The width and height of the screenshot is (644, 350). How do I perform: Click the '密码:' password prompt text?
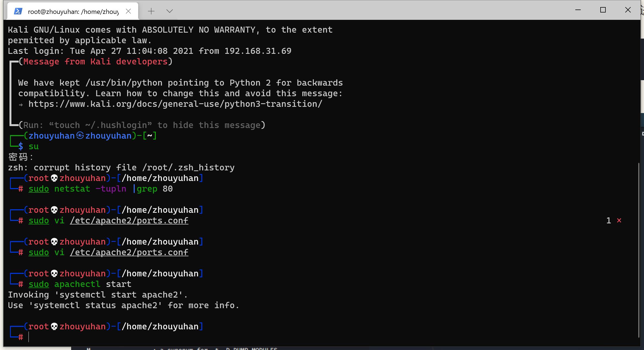pos(21,157)
